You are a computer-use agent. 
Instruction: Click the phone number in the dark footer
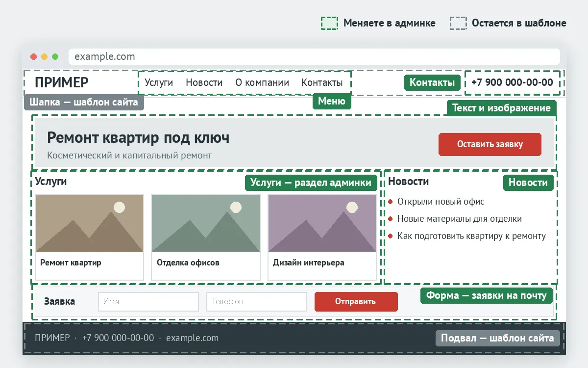[118, 338]
